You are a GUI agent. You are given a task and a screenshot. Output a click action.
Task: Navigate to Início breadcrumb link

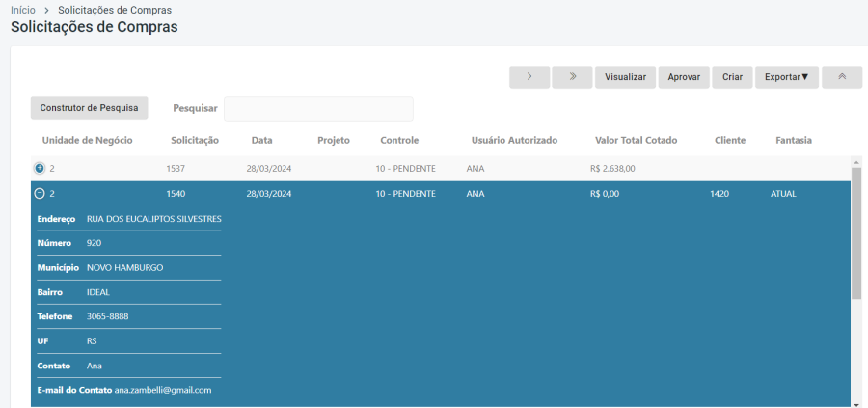[23, 10]
